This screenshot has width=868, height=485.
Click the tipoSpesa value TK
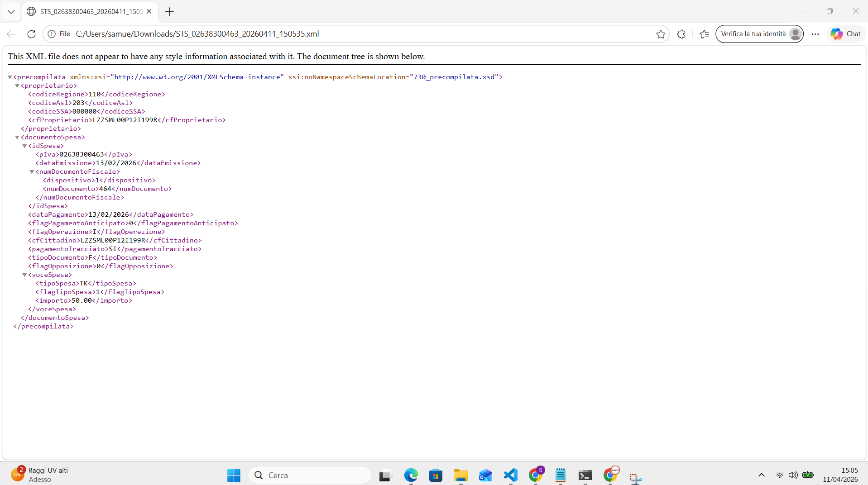click(x=84, y=283)
